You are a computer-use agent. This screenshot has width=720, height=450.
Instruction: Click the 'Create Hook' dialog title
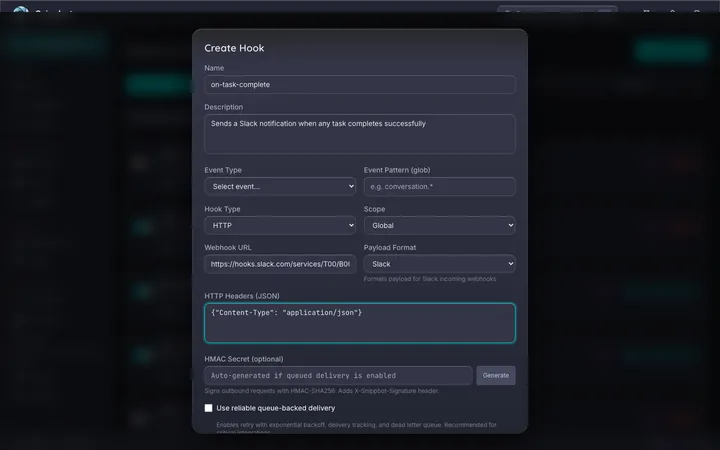pyautogui.click(x=234, y=48)
